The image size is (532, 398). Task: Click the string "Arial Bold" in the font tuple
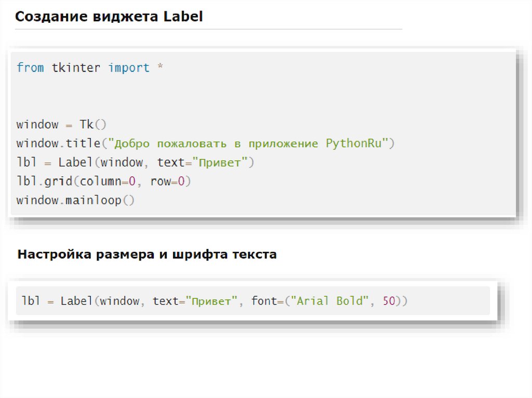click(x=330, y=300)
